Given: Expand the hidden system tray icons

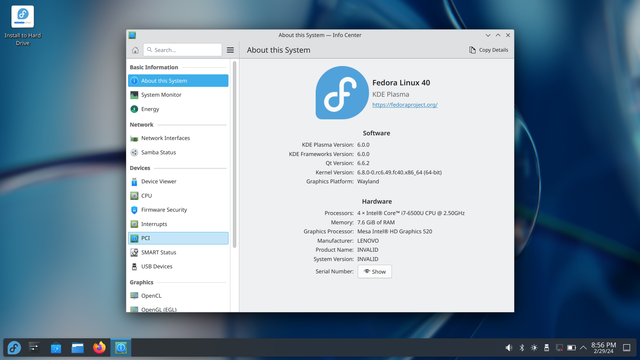Looking at the screenshot, I should point(583,348).
